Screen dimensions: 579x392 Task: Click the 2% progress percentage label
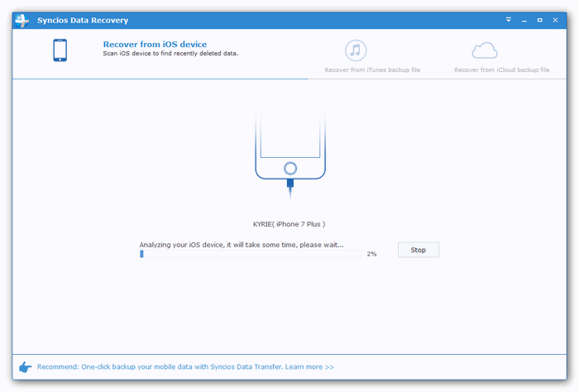371,254
